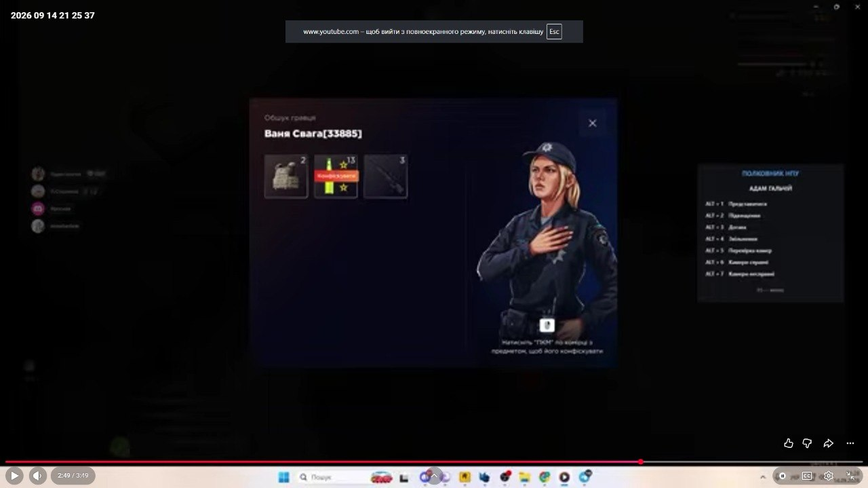Open yellow folder File Explorer on taskbar
Screen dimensions: 868x488
click(x=524, y=477)
